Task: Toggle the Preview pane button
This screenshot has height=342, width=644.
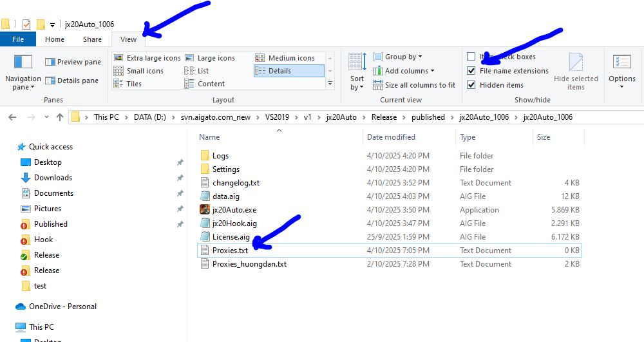Action: pos(73,62)
